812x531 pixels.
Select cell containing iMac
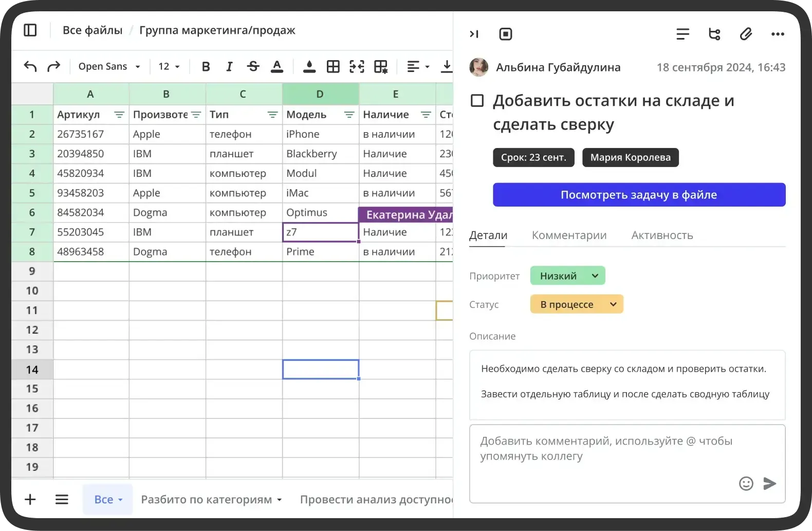point(321,193)
